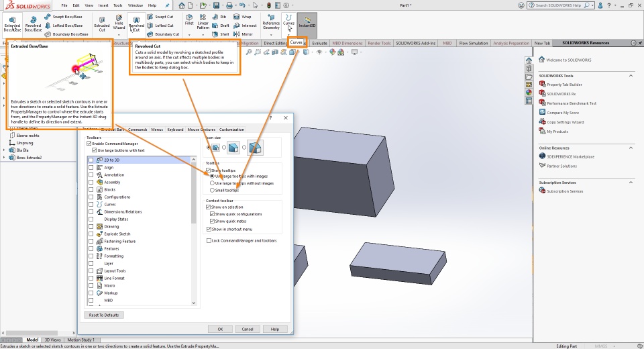Start the Extruded Cut tool

(102, 24)
